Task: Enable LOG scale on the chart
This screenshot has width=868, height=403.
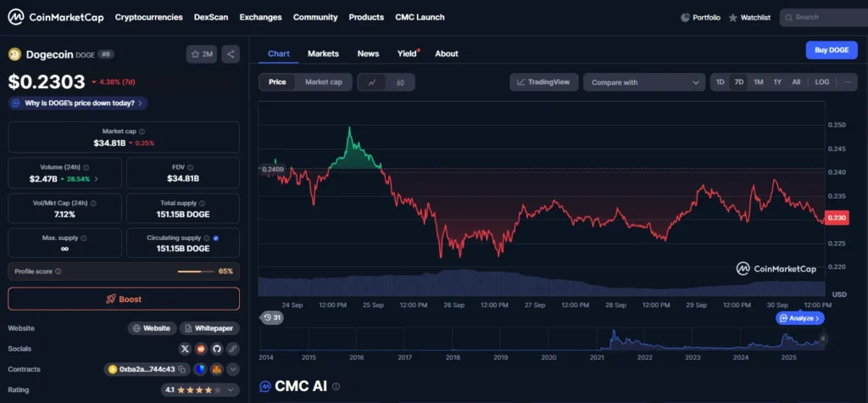Action: point(821,82)
